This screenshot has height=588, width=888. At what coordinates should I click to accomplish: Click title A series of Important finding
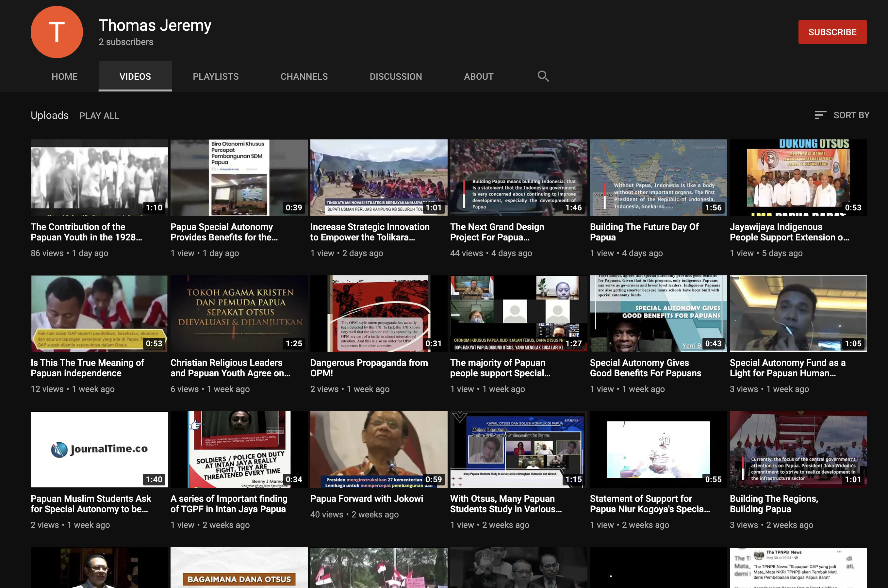[229, 504]
